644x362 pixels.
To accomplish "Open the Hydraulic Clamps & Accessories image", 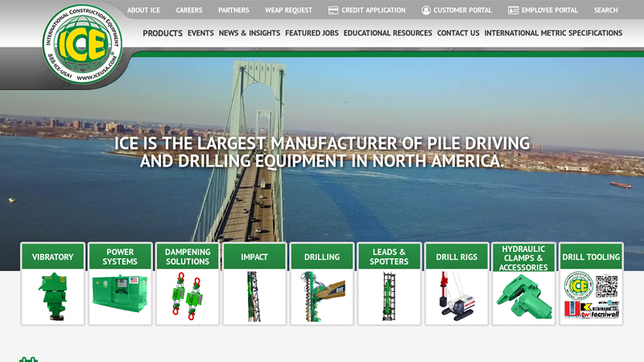I will pyautogui.click(x=523, y=297).
